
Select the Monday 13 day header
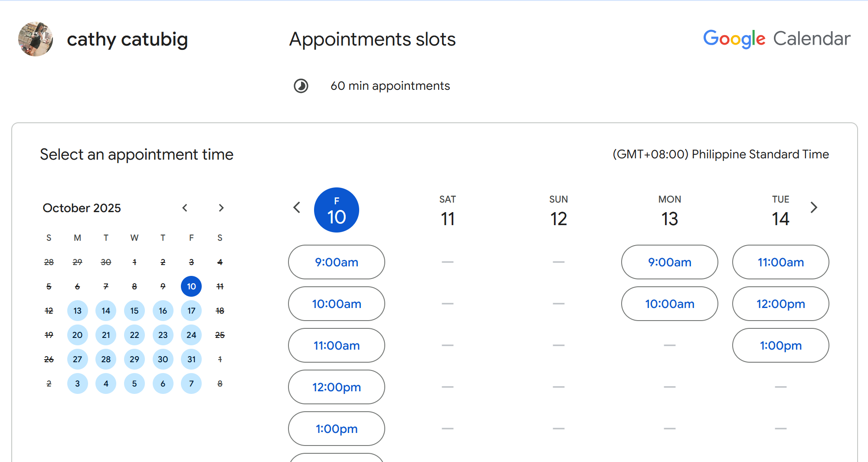(x=669, y=211)
